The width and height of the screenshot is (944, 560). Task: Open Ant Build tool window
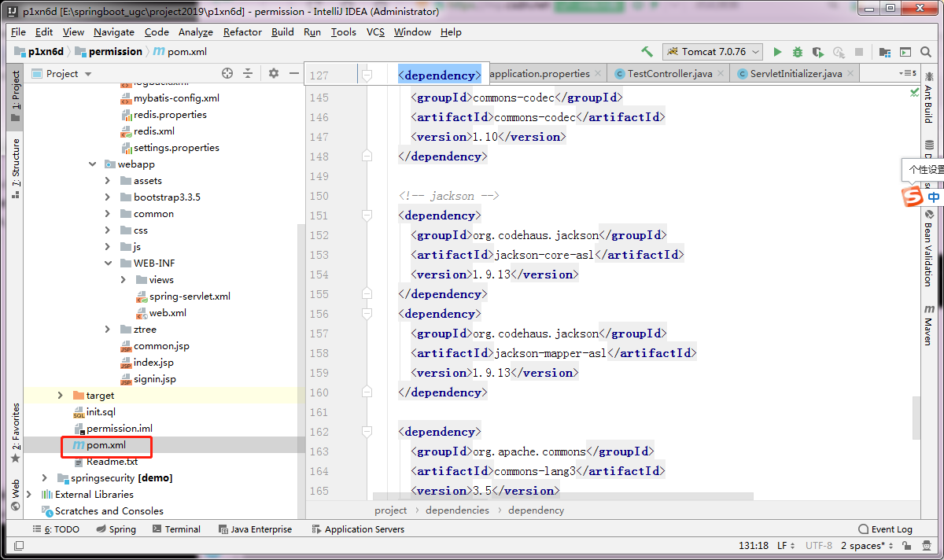(x=929, y=98)
